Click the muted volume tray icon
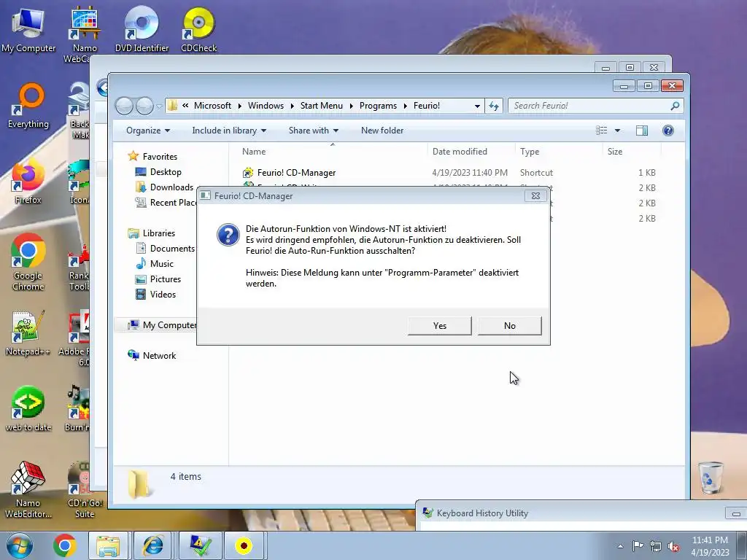The height and width of the screenshot is (560, 747). pos(673,546)
